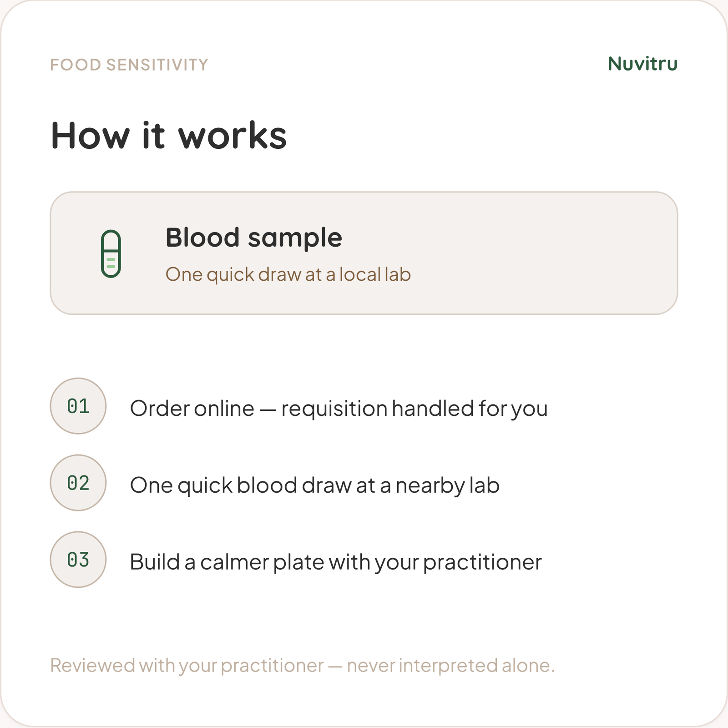Click requisition handled for you text
This screenshot has width=728, height=728.
tap(415, 409)
